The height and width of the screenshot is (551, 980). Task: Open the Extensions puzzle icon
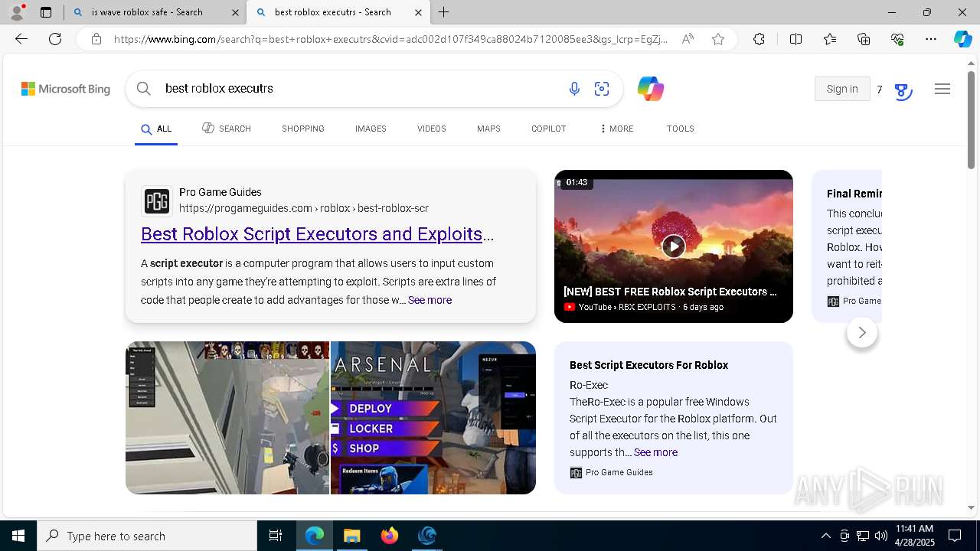pyautogui.click(x=759, y=39)
